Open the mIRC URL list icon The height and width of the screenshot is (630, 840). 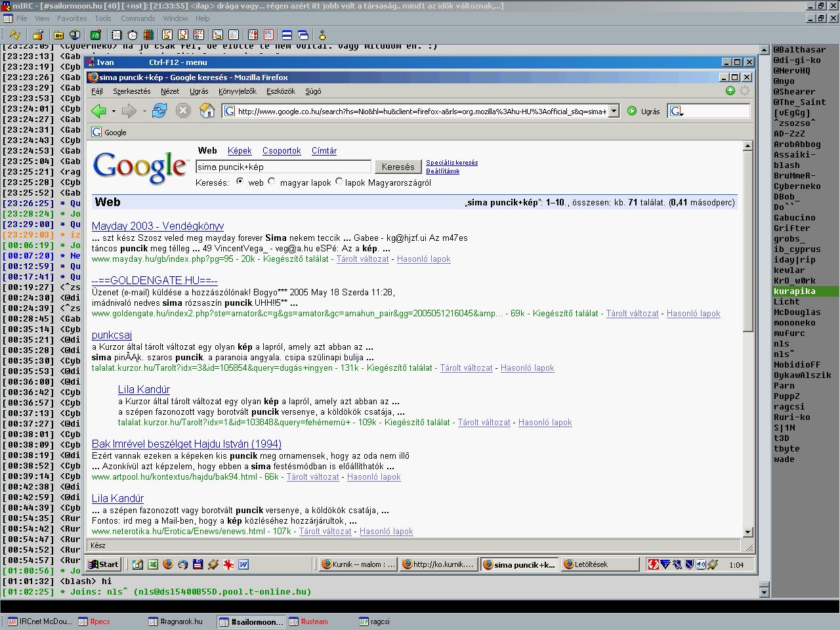coord(268,35)
